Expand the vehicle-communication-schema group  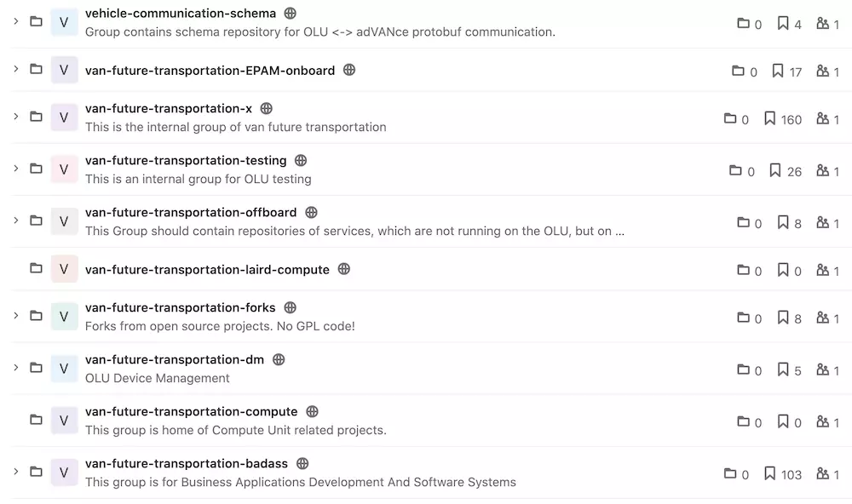click(x=15, y=21)
